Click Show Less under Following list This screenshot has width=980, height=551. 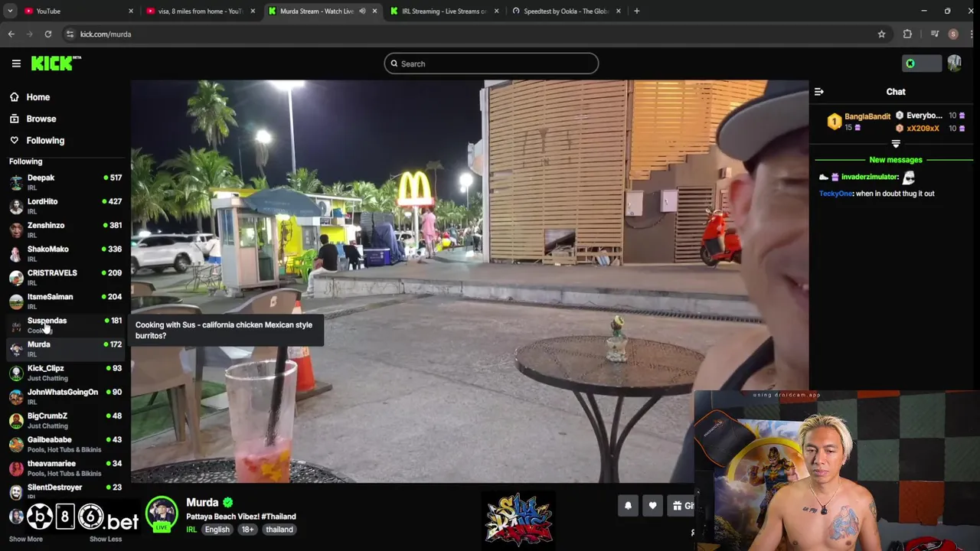coord(106,539)
